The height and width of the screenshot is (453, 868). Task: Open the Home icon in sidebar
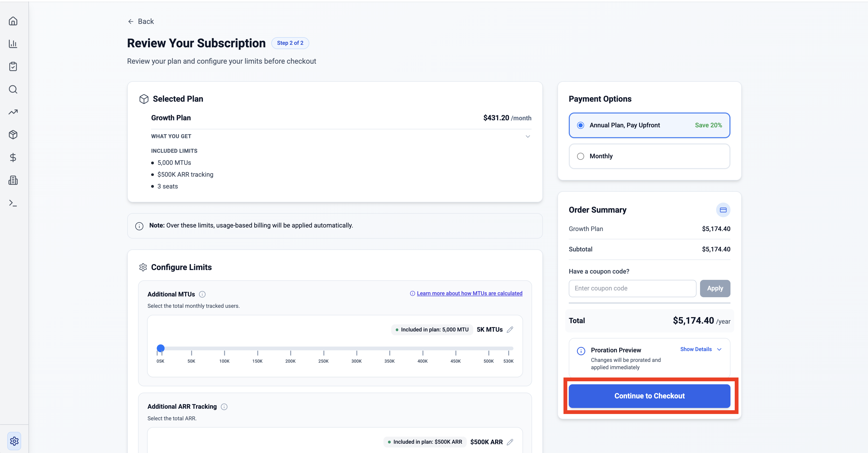click(13, 21)
